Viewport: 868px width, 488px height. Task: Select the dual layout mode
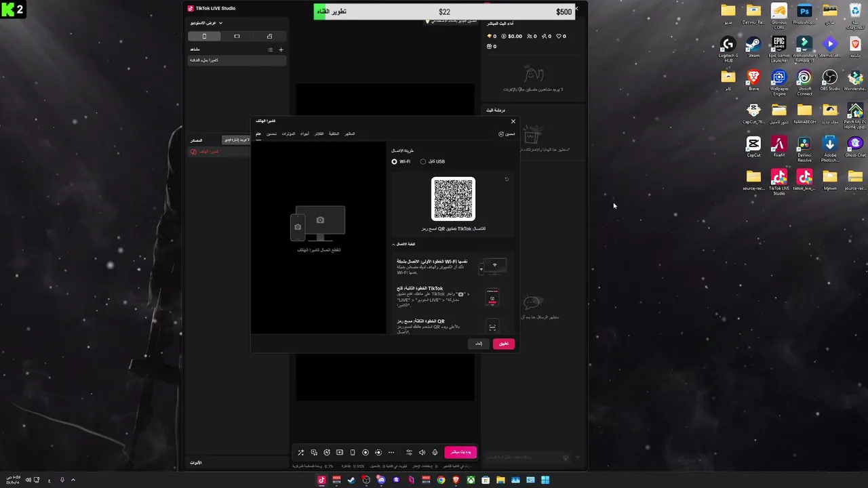pyautogui.click(x=269, y=36)
